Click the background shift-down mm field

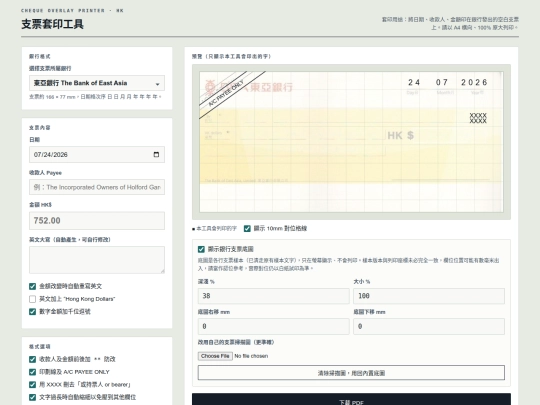[429, 326]
